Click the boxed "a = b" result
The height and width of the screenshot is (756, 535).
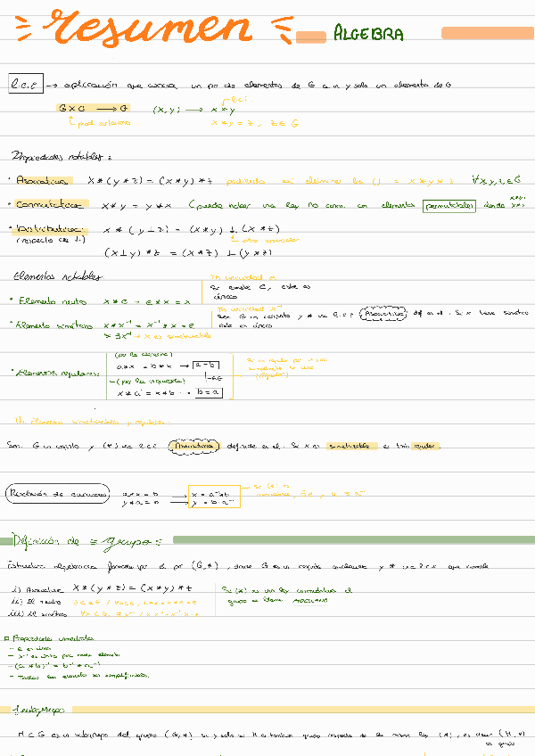click(x=206, y=364)
